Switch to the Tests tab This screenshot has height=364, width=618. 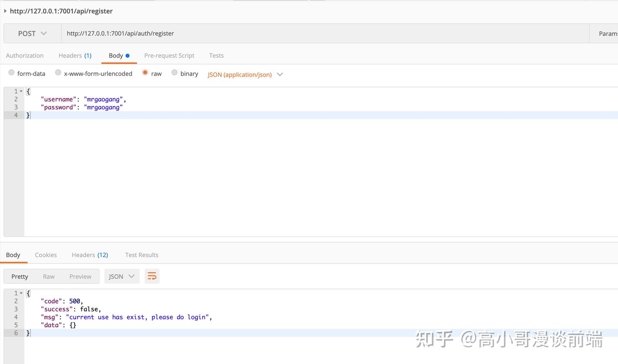coord(216,56)
